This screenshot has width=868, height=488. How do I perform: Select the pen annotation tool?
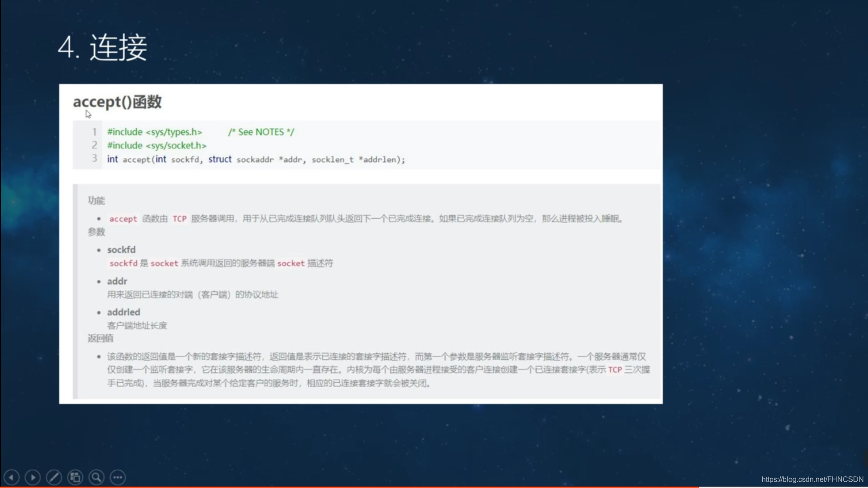point(54,477)
